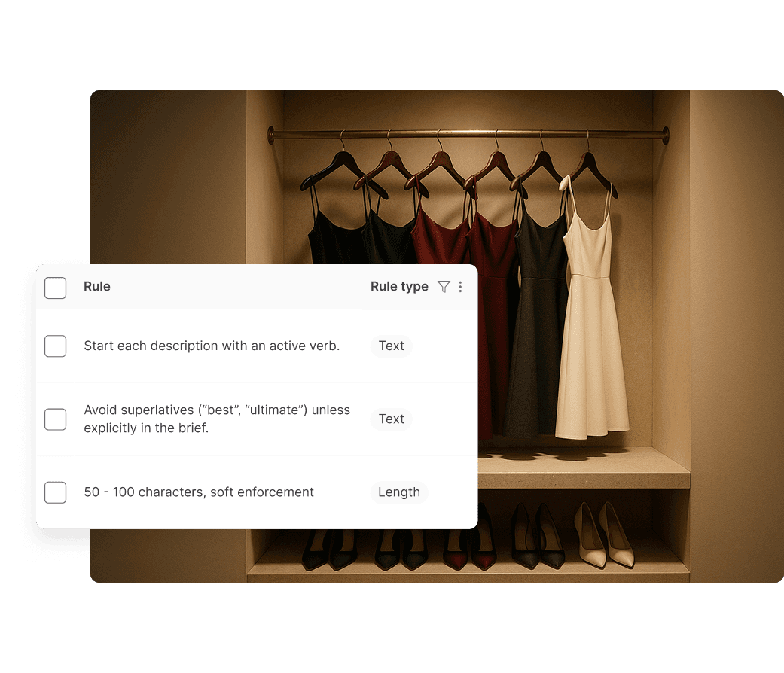784x673 pixels.
Task: Select the Rule type column header
Action: click(399, 286)
